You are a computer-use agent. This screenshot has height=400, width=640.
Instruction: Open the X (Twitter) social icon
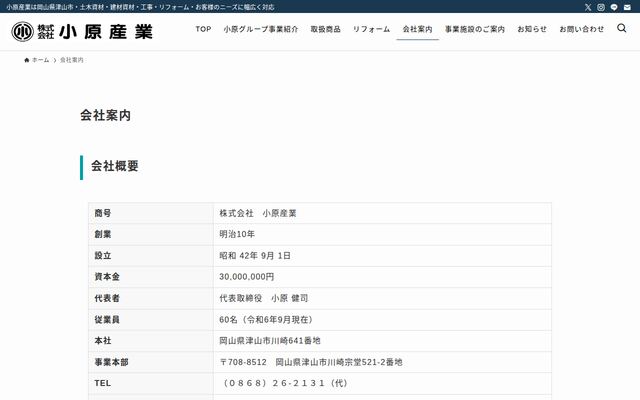(x=588, y=7)
